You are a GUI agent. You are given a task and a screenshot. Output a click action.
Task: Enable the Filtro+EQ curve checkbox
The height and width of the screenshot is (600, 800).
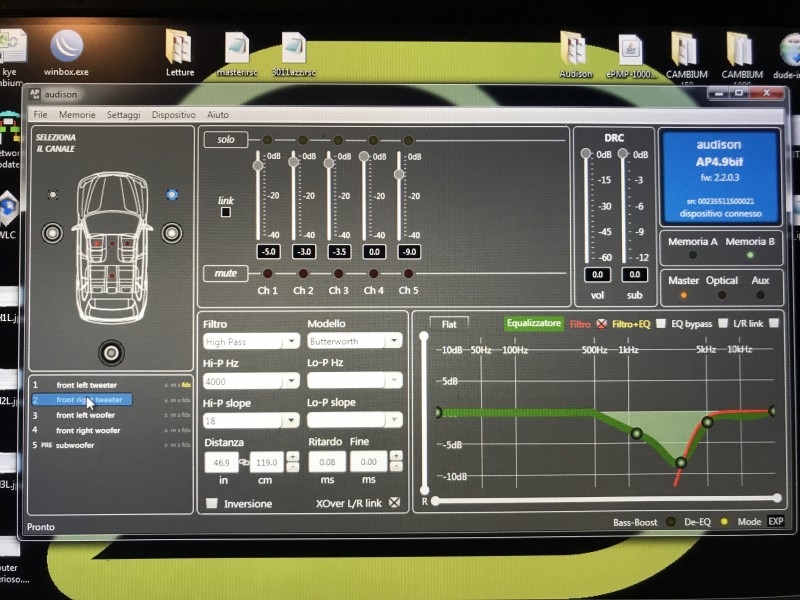click(x=661, y=323)
